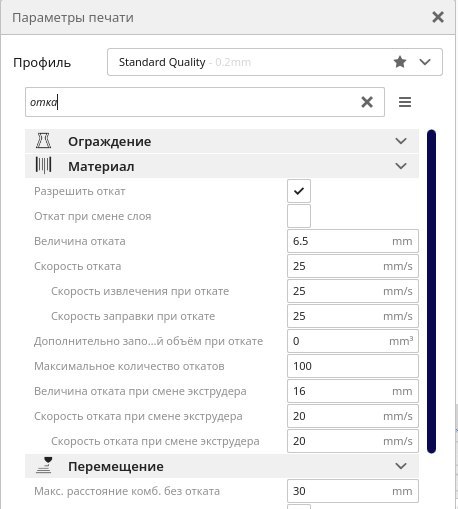This screenshot has width=458, height=509.
Task: Edit Скорость извлечения при откате field
Action: pyautogui.click(x=353, y=291)
